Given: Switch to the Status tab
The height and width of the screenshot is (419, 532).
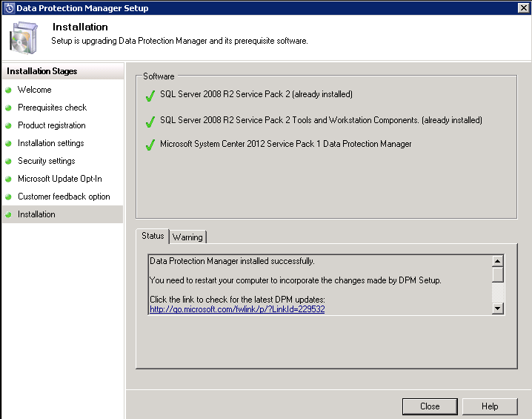Looking at the screenshot, I should [153, 236].
